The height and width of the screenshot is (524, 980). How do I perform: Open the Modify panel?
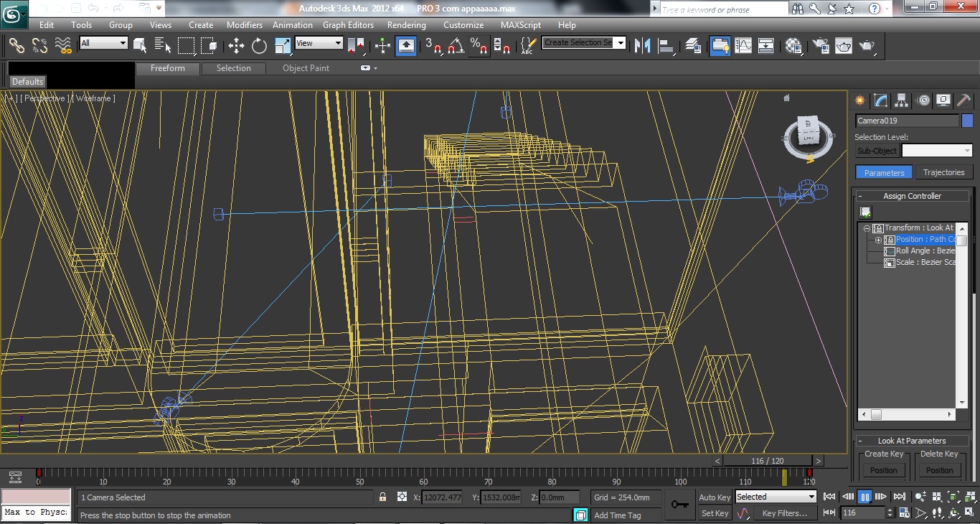click(880, 100)
